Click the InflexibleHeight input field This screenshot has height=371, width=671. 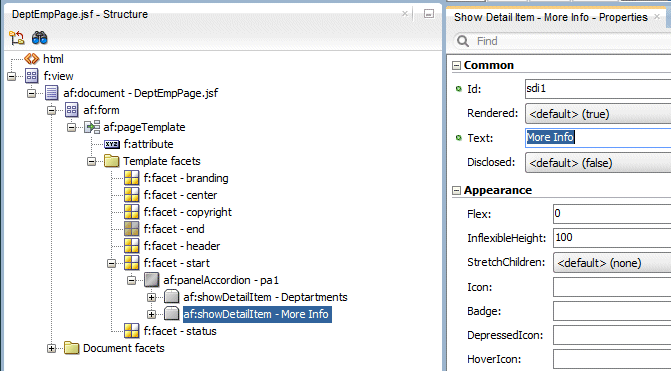(612, 237)
